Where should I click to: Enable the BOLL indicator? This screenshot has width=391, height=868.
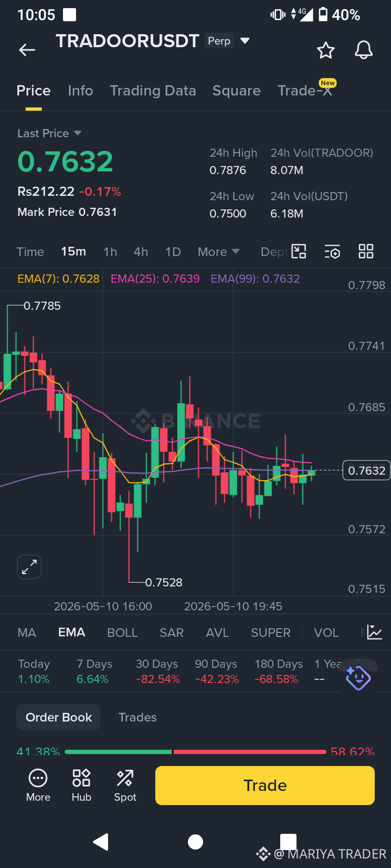[x=122, y=633]
